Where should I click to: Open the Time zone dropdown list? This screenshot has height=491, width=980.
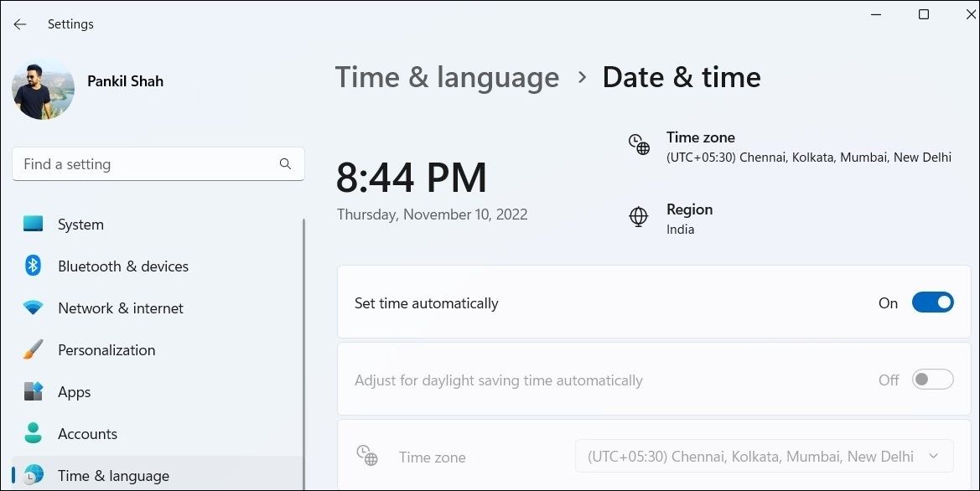tap(764, 456)
